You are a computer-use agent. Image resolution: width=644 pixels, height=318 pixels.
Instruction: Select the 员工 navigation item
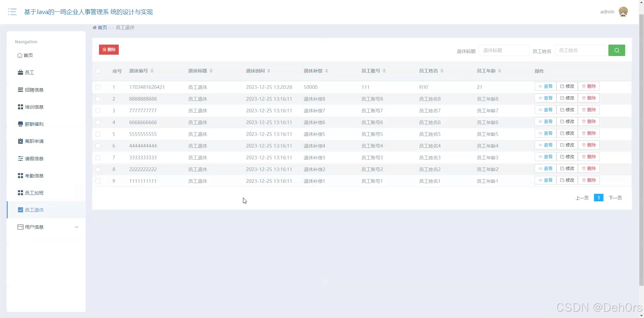coord(30,72)
